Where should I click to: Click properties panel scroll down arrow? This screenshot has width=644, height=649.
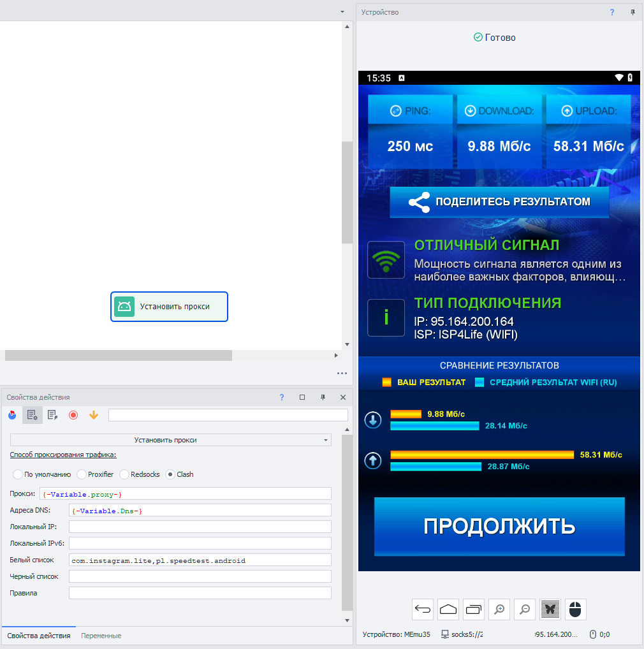(x=348, y=620)
